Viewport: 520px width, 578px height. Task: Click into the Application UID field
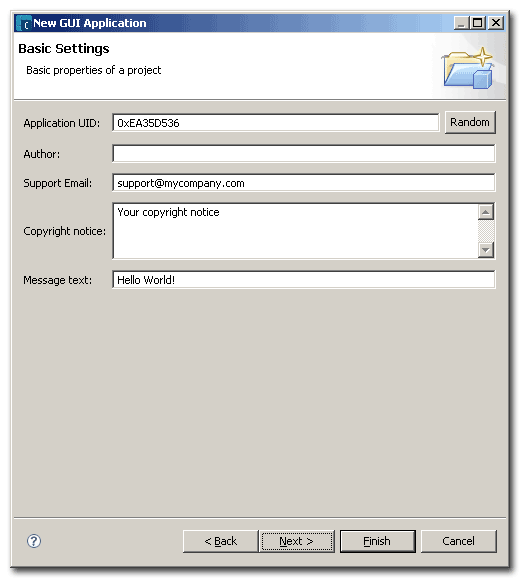(276, 123)
